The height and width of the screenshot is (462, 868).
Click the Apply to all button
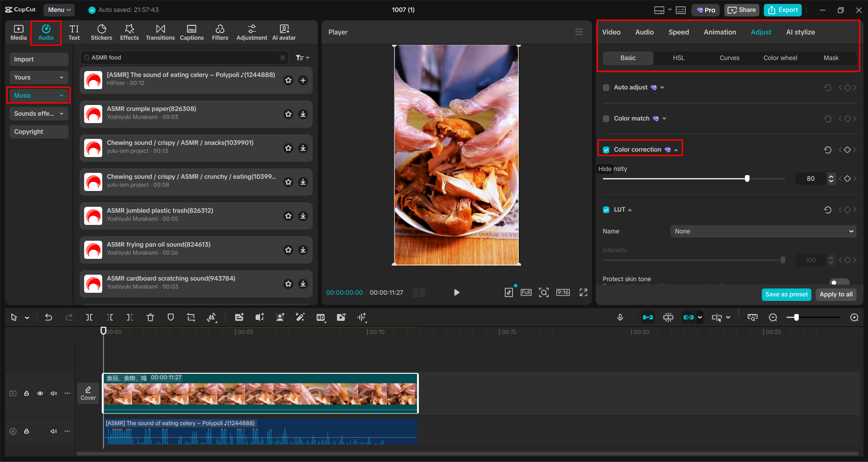click(835, 295)
